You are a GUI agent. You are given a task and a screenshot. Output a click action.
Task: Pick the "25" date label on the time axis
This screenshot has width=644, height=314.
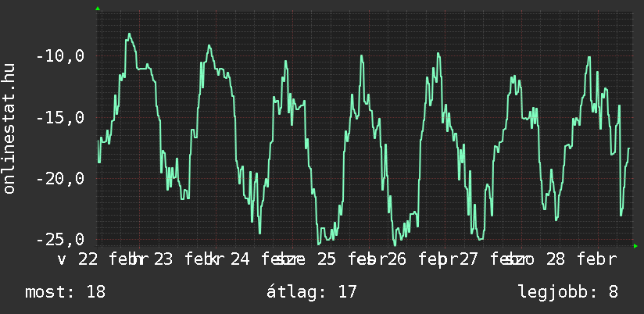pyautogui.click(x=326, y=259)
